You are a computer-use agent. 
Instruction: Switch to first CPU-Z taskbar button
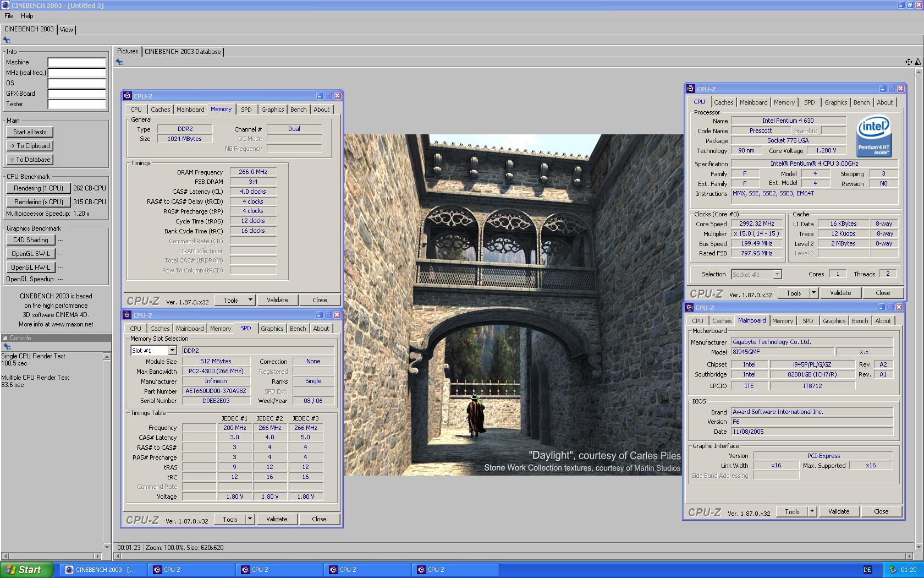[x=191, y=570]
